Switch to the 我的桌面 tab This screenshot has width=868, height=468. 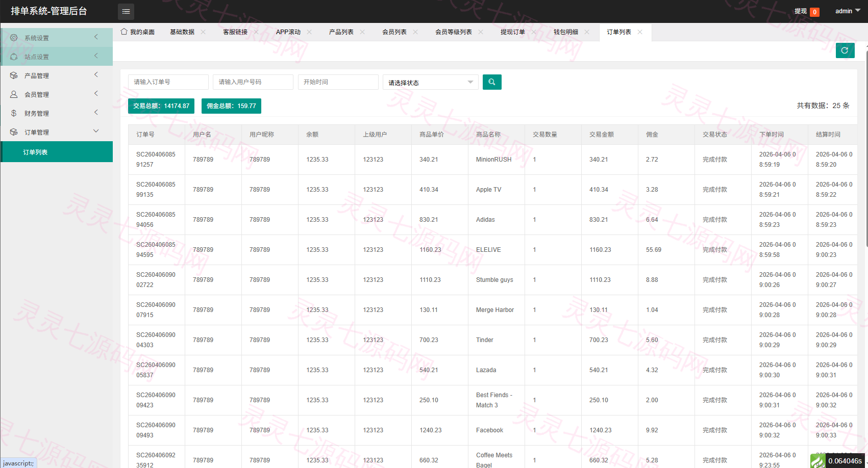click(142, 32)
